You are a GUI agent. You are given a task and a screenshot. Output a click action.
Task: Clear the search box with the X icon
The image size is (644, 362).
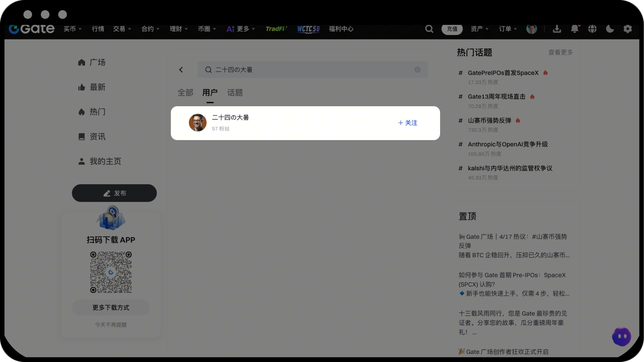[x=417, y=69]
